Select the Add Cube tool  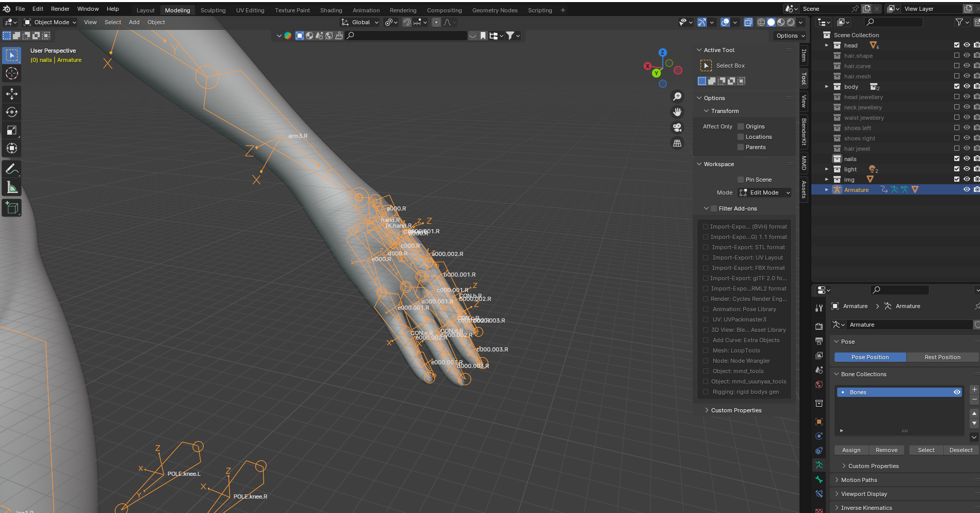12,208
